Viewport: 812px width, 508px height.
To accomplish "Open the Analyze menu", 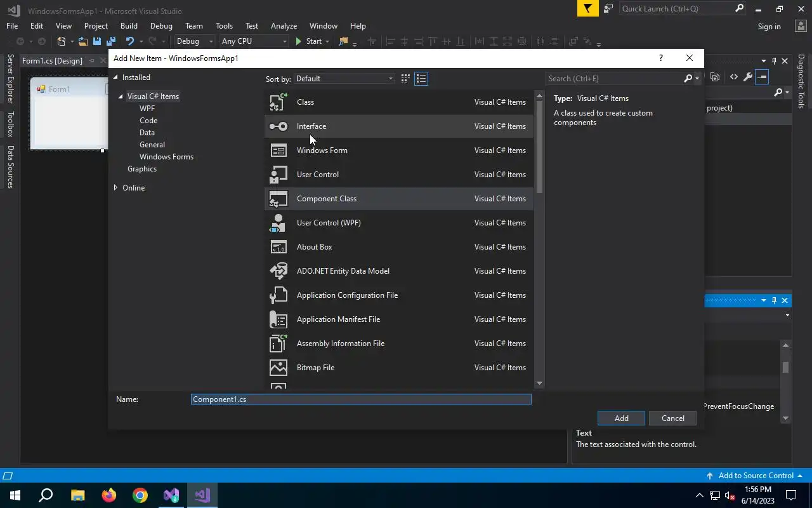I will click(x=284, y=26).
